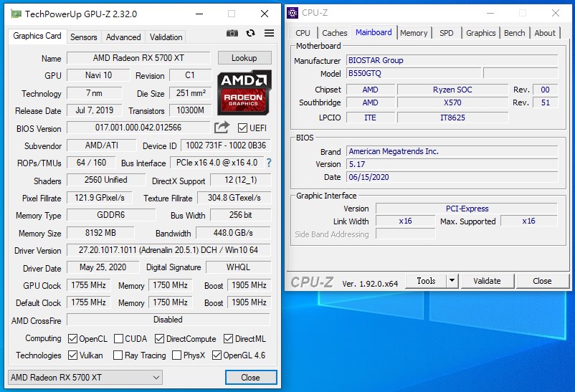Expand the CPU-Z Tools dropdown arrow
The height and width of the screenshot is (392, 575).
[452, 281]
